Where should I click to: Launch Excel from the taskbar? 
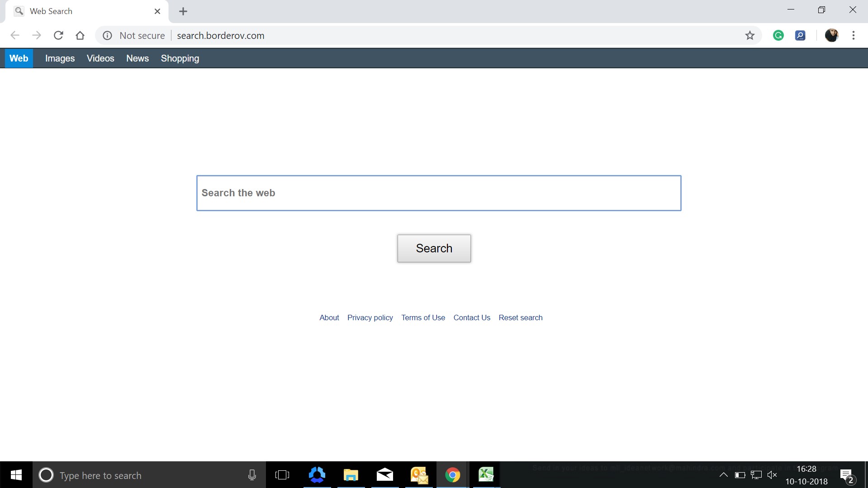pyautogui.click(x=486, y=475)
